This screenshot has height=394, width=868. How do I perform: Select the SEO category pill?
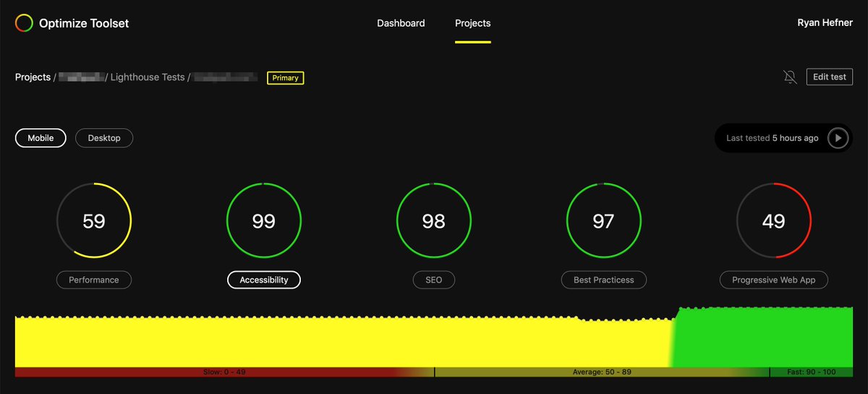point(434,280)
